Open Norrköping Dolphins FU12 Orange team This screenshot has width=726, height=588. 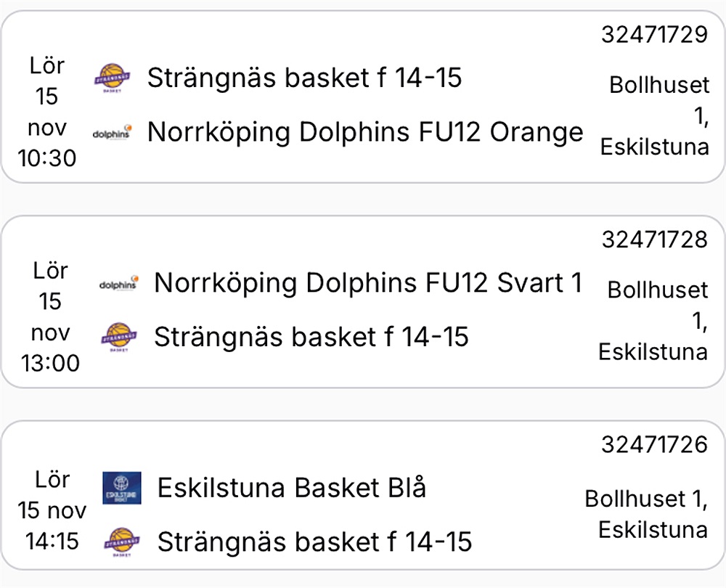point(365,132)
